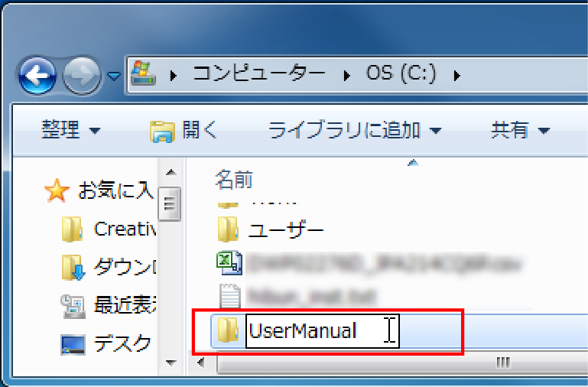Image resolution: width=588 pixels, height=387 pixels.
Task: Click the お気に入り star icon
Action: point(57,190)
